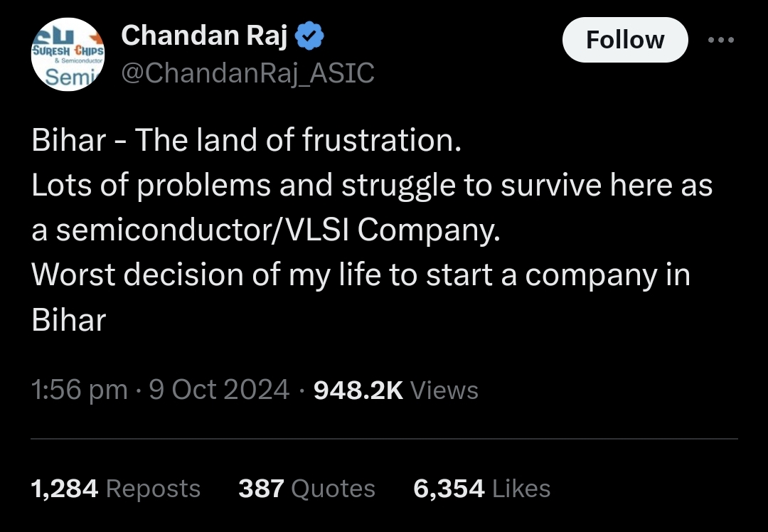Click the "Bihar - The land of frustration." line
Viewport: 768px width, 532px height.
(x=247, y=140)
